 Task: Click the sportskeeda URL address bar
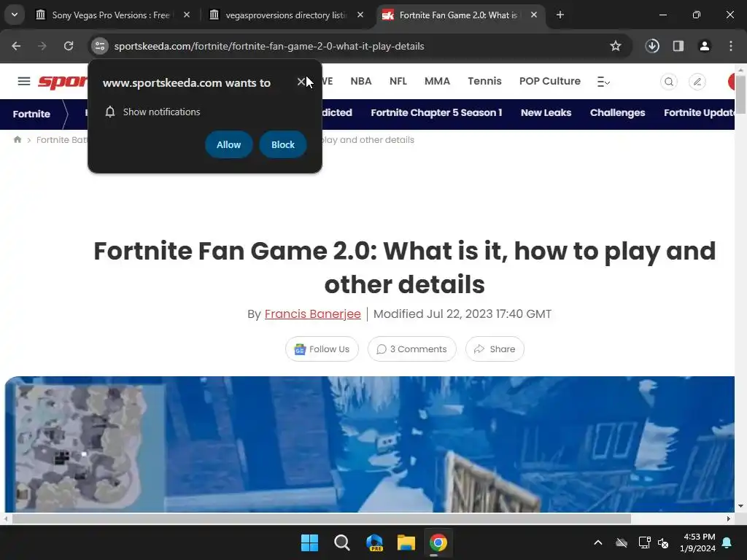tap(269, 46)
